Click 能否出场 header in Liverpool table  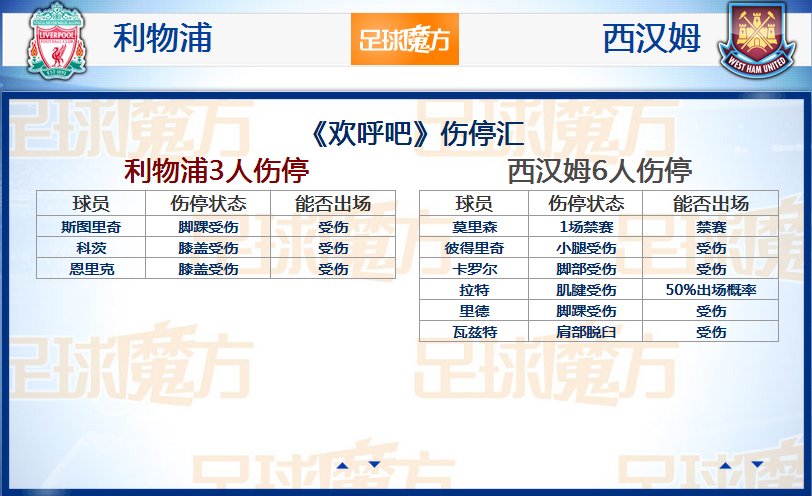pos(333,204)
